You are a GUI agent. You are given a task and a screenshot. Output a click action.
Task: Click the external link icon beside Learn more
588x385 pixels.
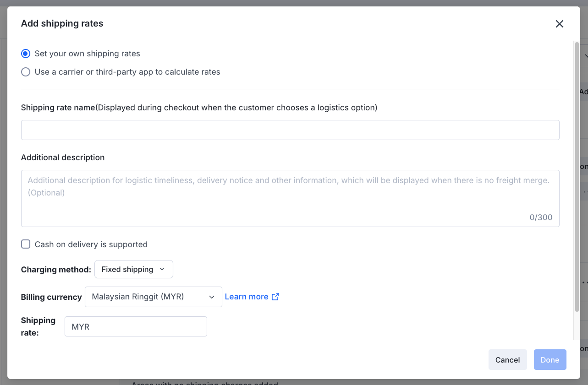click(275, 297)
